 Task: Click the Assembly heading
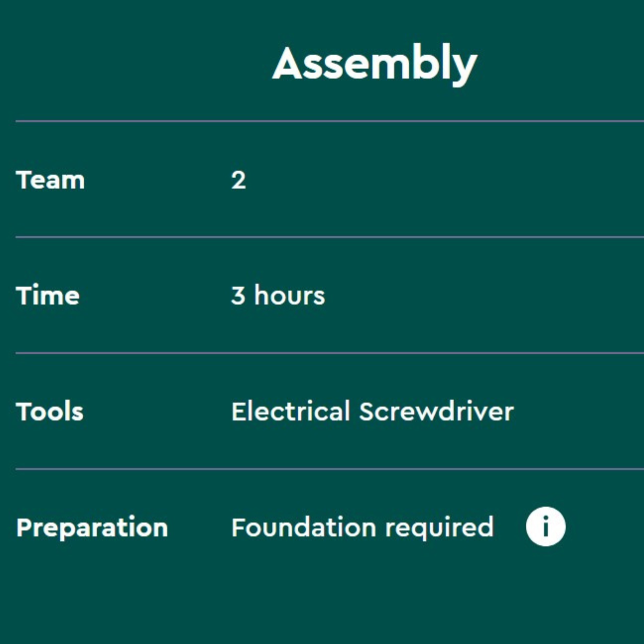pyautogui.click(x=374, y=64)
